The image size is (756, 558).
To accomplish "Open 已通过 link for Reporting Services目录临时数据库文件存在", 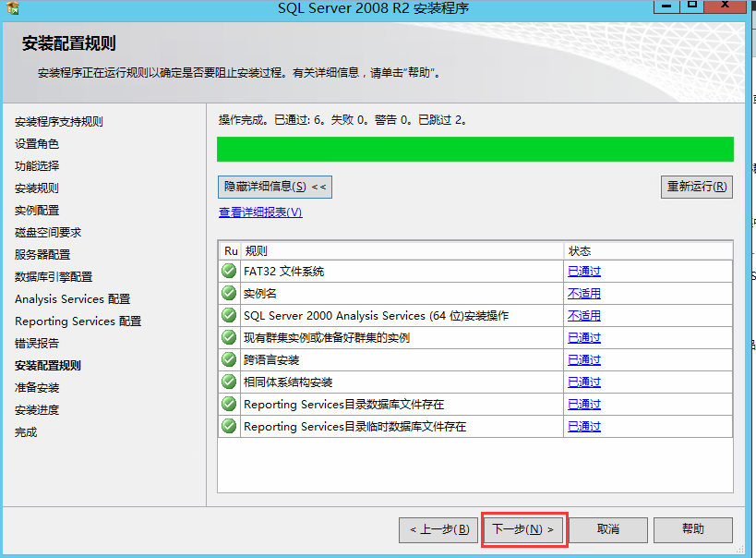I will (x=584, y=427).
